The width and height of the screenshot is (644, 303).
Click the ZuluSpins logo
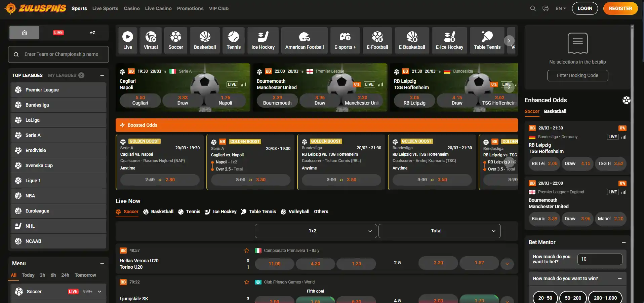pos(36,8)
